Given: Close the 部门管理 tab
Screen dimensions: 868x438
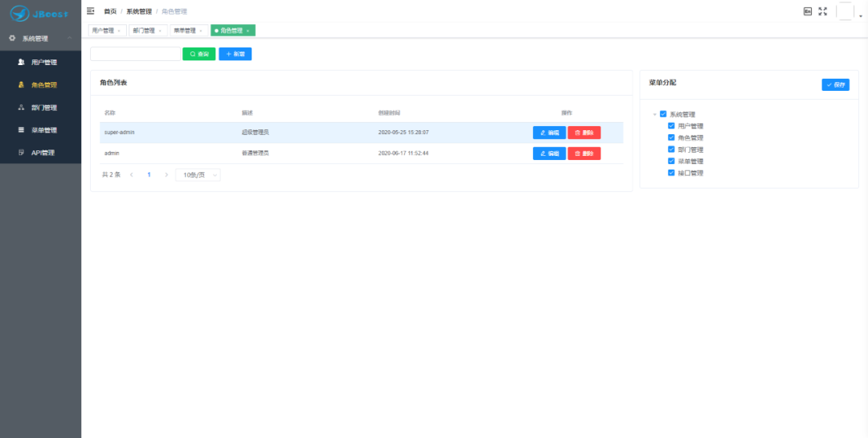Looking at the screenshot, I should tap(160, 31).
